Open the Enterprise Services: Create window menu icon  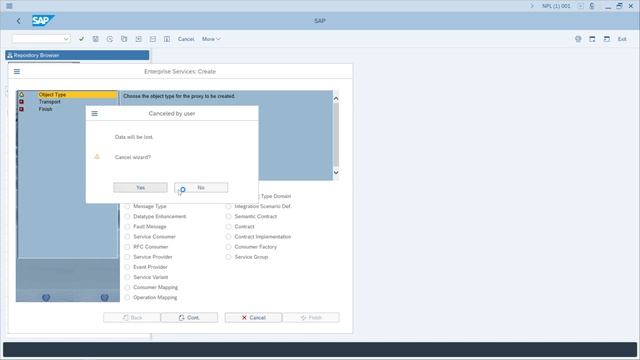[17, 71]
